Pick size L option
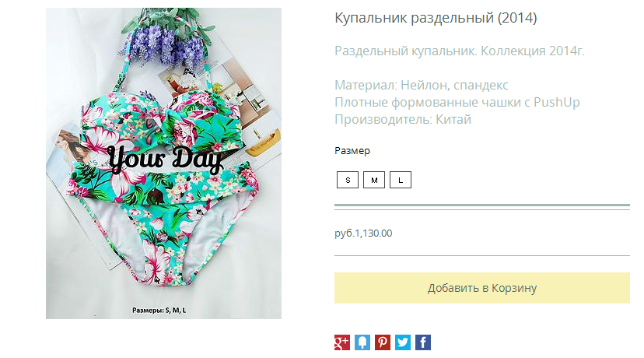644x358 pixels. 401,180
